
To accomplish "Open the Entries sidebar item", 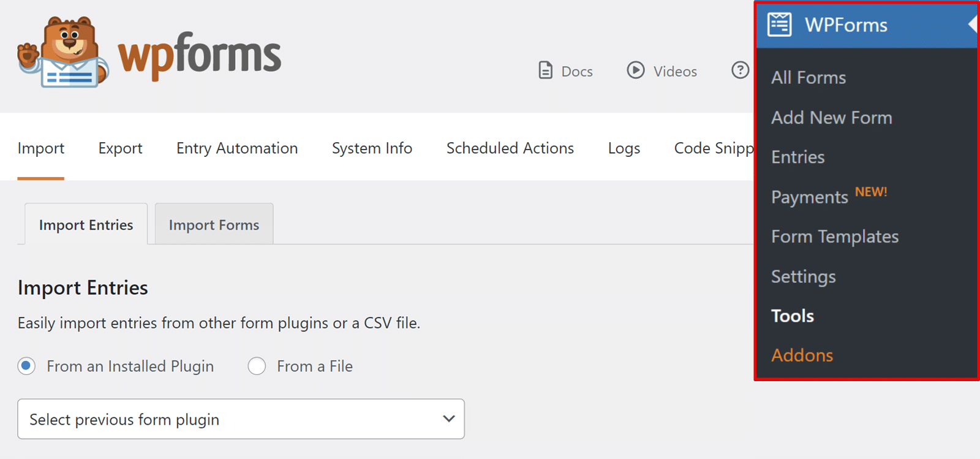I will (x=798, y=157).
